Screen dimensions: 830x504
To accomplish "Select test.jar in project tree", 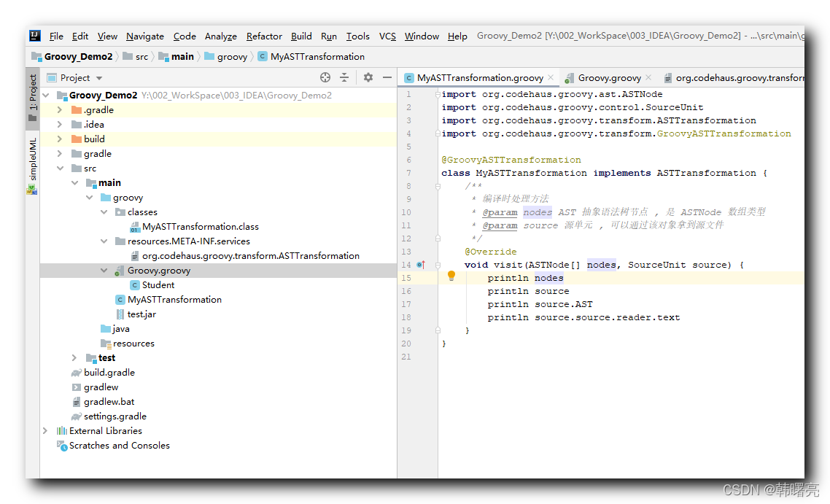I will click(141, 314).
